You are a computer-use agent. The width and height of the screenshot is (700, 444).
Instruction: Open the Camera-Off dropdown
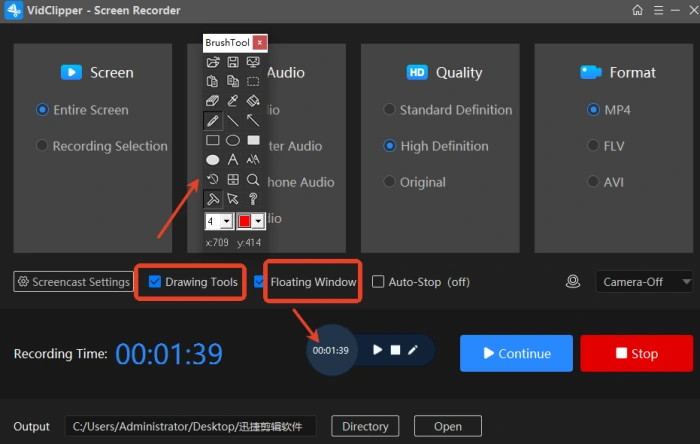click(643, 282)
